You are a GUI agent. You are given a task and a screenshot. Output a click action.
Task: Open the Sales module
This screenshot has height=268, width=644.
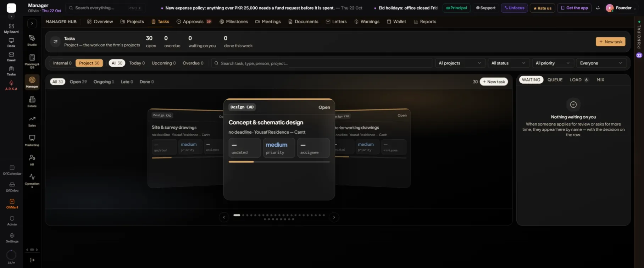[x=32, y=121]
